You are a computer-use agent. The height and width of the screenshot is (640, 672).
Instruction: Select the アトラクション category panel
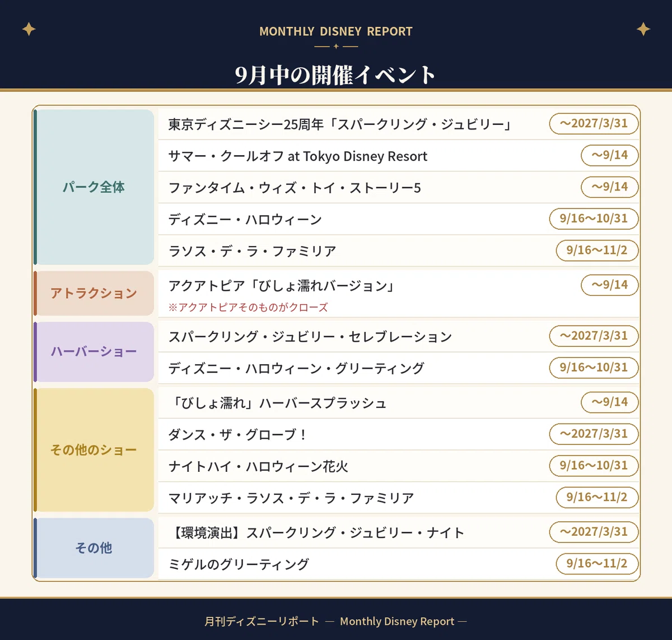94,293
